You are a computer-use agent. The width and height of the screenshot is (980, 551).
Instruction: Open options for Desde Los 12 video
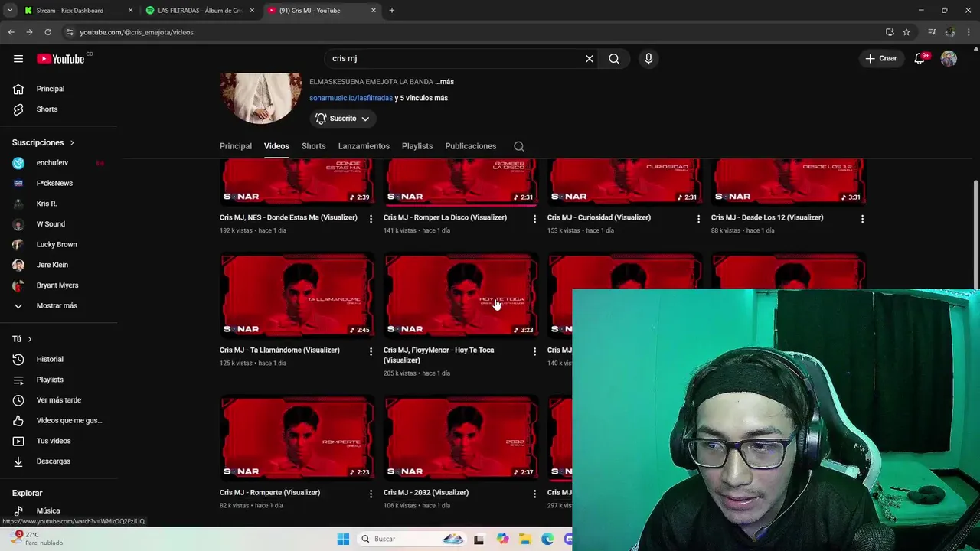862,219
